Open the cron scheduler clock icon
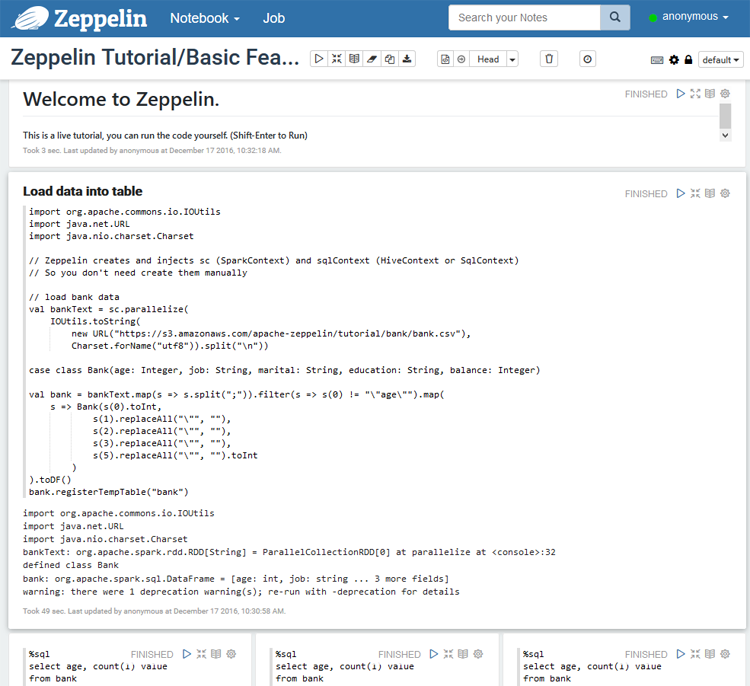 (x=587, y=59)
